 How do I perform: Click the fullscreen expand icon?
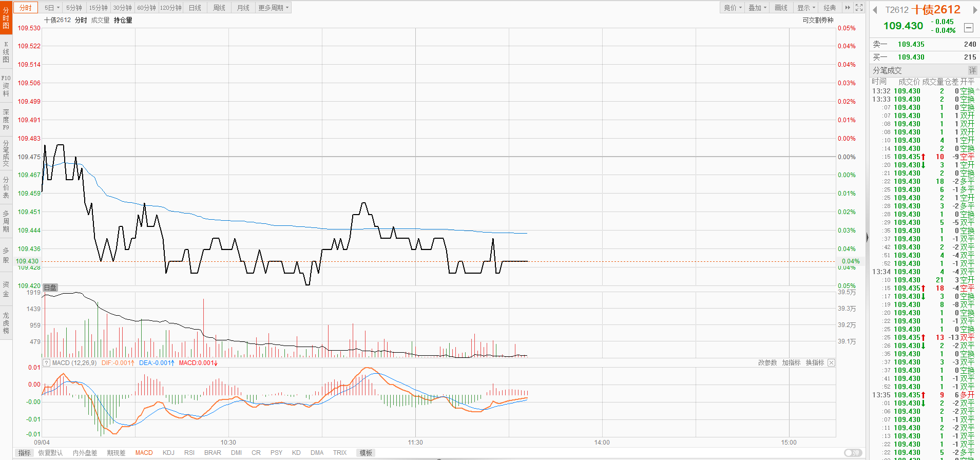(x=859, y=8)
